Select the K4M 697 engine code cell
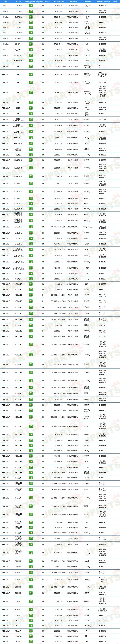Viewport: 120px width, 644px height. [x=103, y=279]
